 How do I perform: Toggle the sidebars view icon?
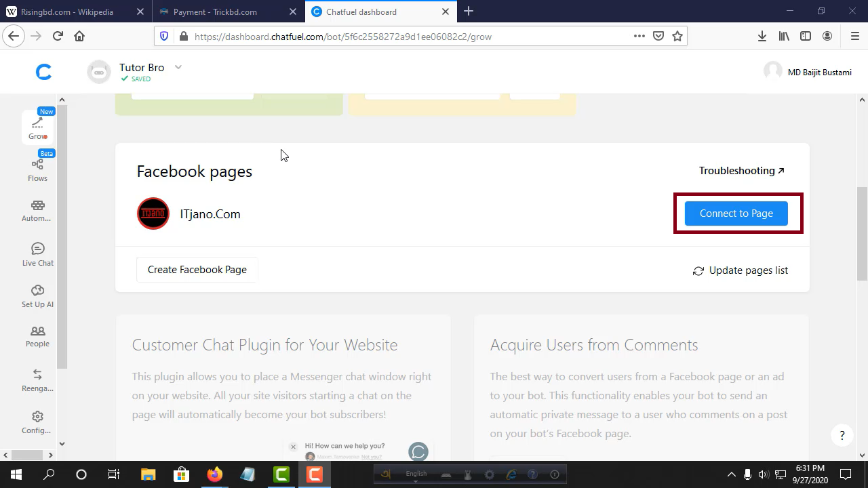806,36
